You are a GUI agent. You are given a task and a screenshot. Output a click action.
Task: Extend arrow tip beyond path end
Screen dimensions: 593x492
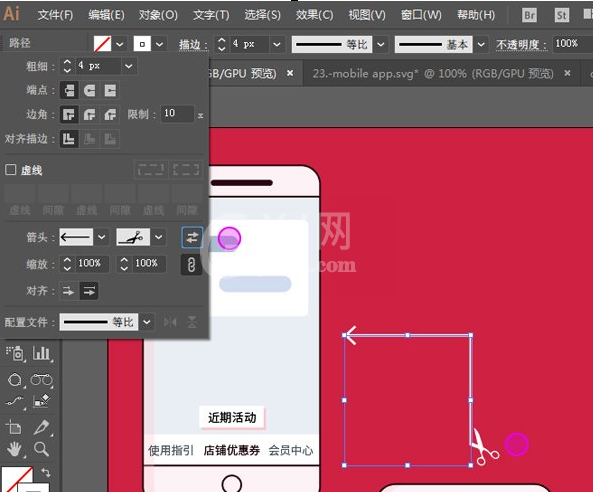[x=68, y=291]
